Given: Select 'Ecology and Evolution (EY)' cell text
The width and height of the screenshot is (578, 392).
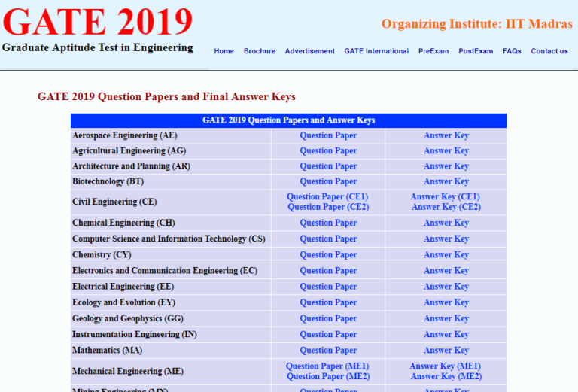Looking at the screenshot, I should [x=124, y=302].
